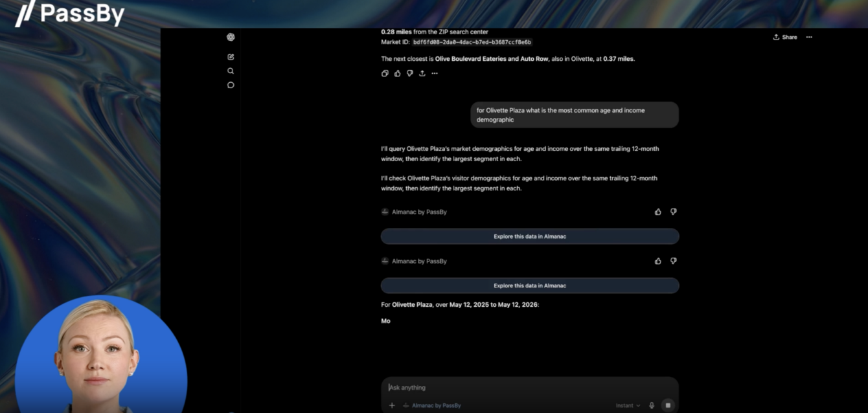The image size is (868, 413).
Task: Click the paragraph starting I'll check Olivette Plaza's visitor
Action: [520, 183]
